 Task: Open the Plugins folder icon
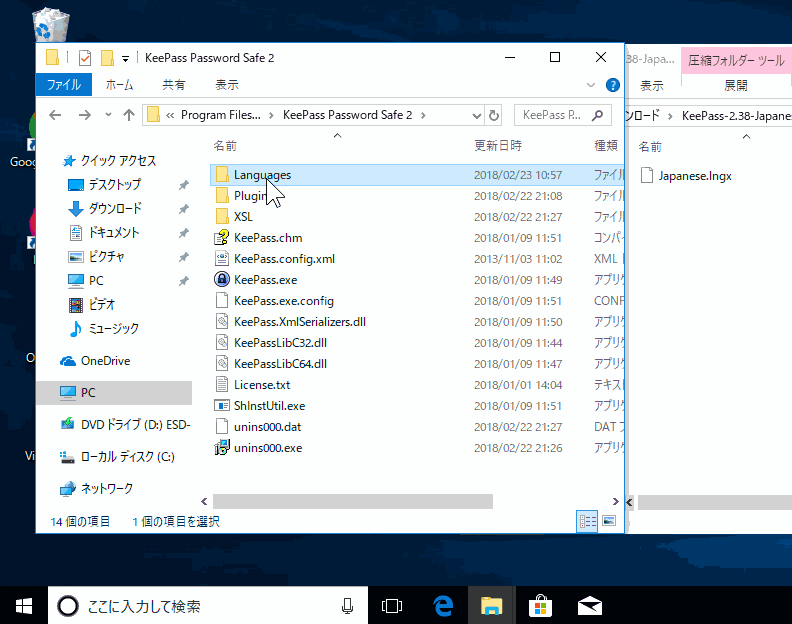coord(222,196)
